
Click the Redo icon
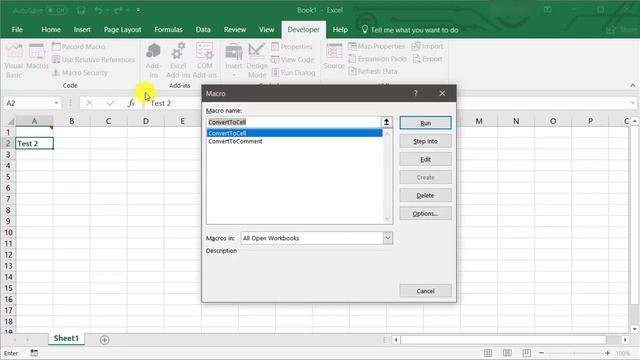click(118, 10)
